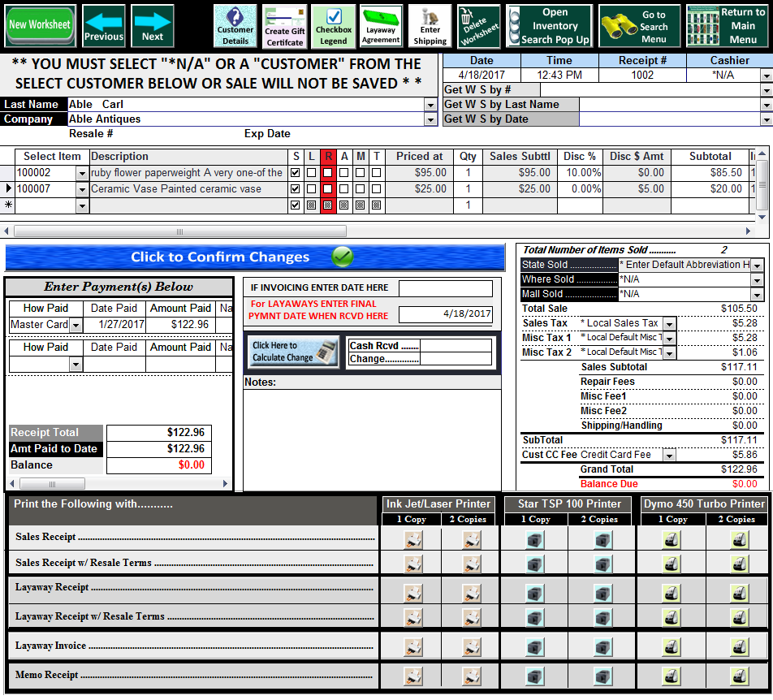Viewport: 773px width, 700px height.
Task: Print one Sales Receipt copy on Ink Jet/Laser
Action: 414,539
